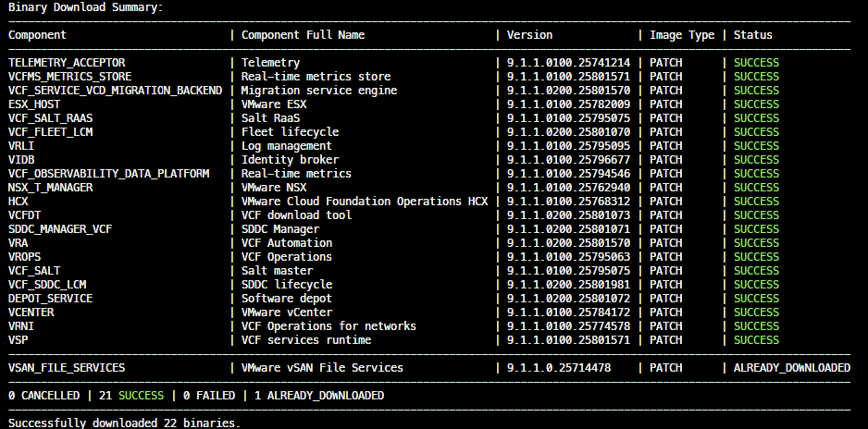
Task: Select the 'VMware NSX' full name
Action: 274,188
